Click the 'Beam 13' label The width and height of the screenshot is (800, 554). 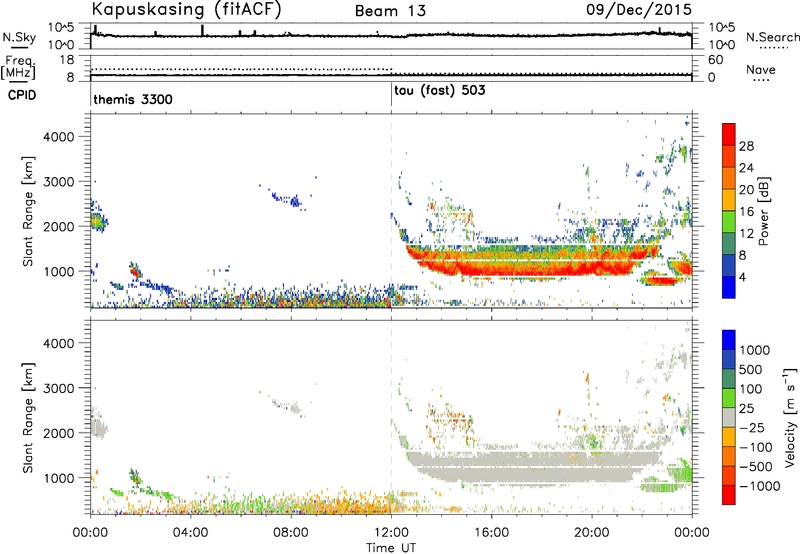(390, 11)
